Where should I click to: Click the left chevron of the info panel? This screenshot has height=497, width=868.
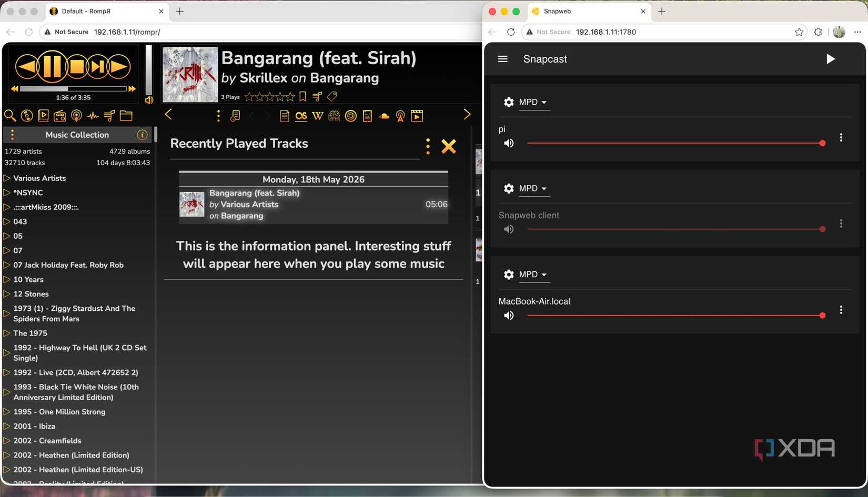point(168,114)
